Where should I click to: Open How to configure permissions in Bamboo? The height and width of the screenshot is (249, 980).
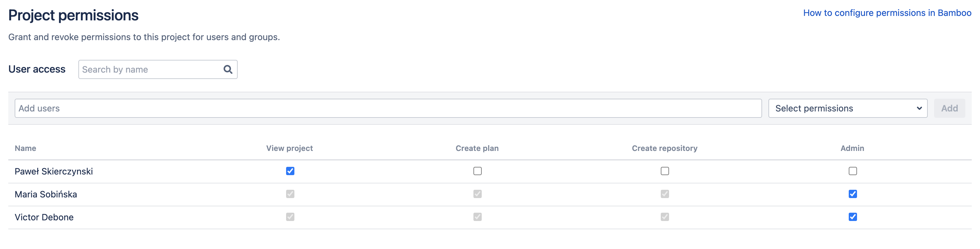[887, 13]
